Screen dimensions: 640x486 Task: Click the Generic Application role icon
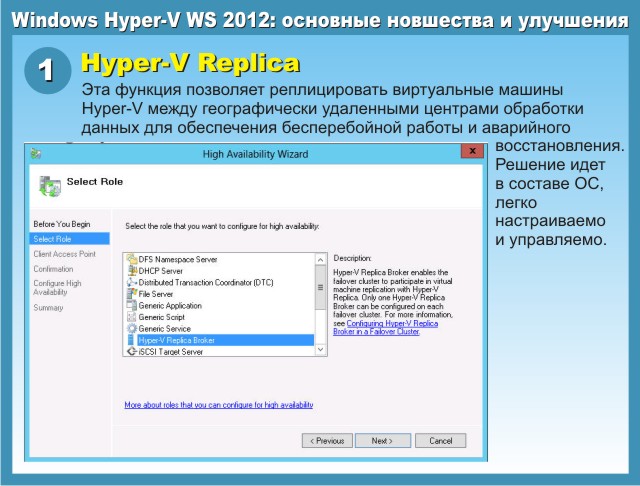131,305
